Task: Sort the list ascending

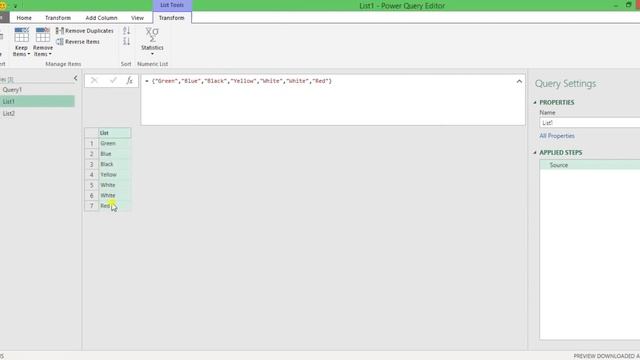Action: (x=127, y=31)
